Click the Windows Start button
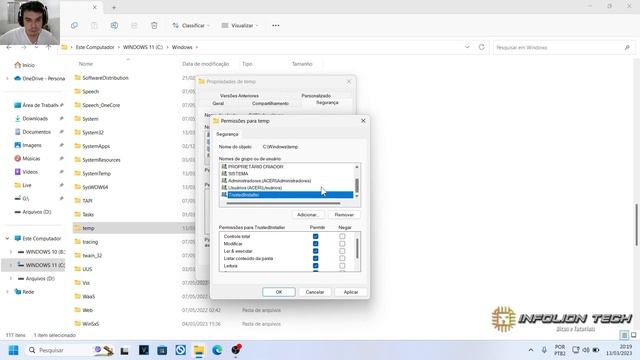Screen dimensions: 640x360 tap(13, 350)
